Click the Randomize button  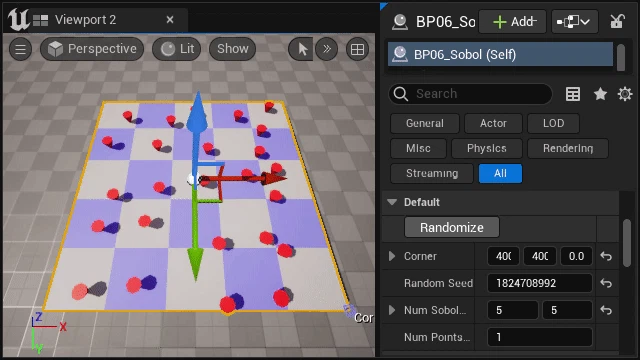pyautogui.click(x=451, y=227)
